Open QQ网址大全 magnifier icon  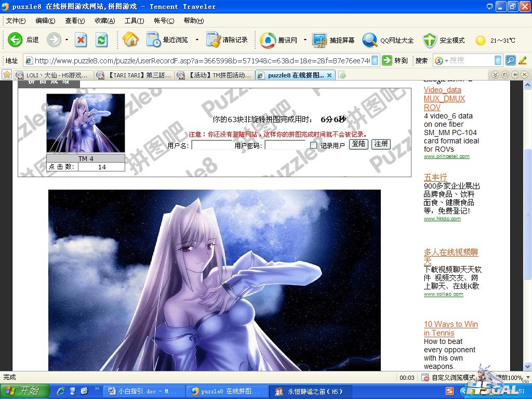tap(369, 40)
